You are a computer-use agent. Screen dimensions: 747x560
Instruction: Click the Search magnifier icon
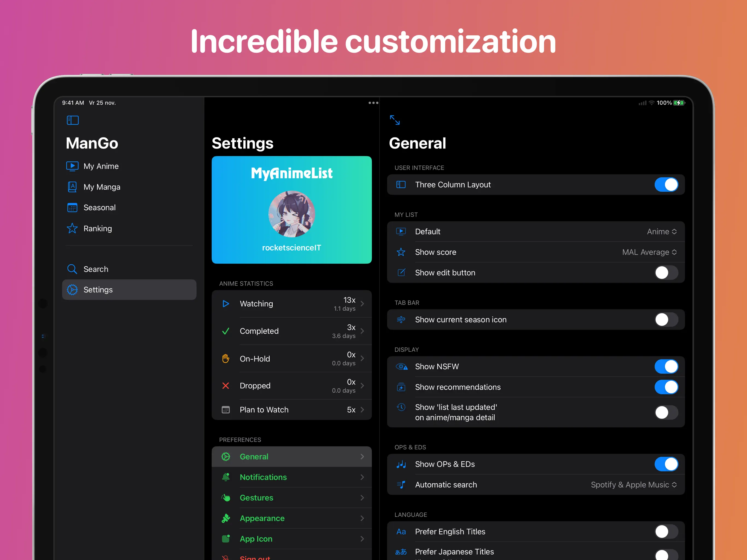point(72,269)
